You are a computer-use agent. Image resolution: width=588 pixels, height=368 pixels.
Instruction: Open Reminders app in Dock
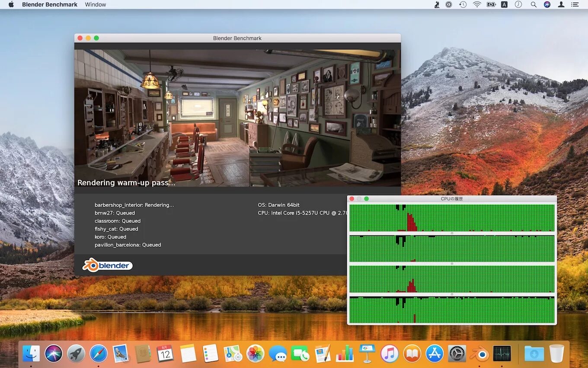pos(211,353)
